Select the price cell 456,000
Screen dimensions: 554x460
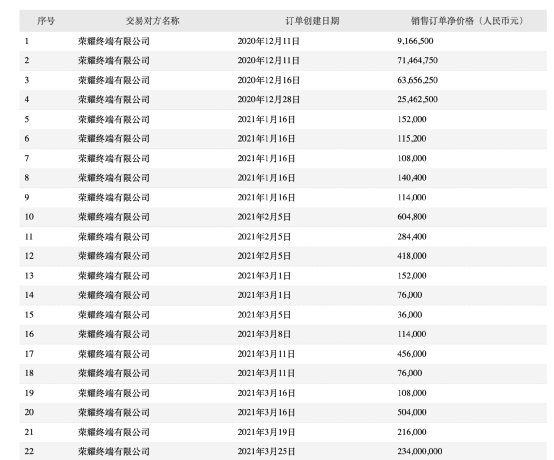point(412,354)
